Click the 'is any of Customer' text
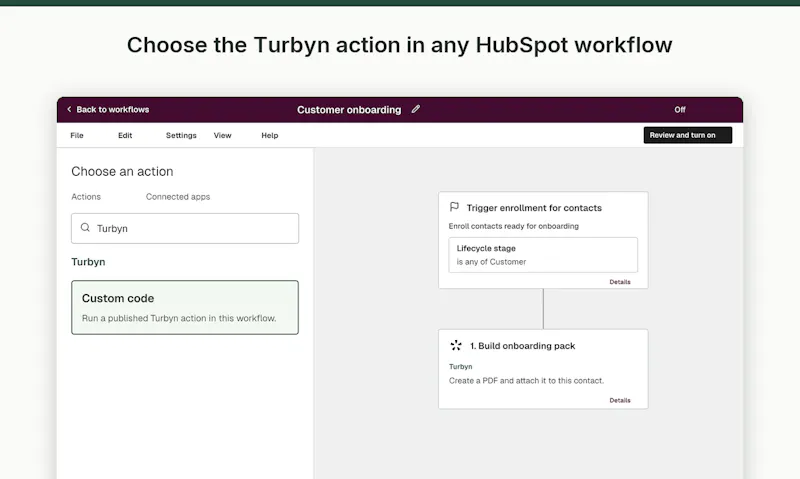 [491, 262]
